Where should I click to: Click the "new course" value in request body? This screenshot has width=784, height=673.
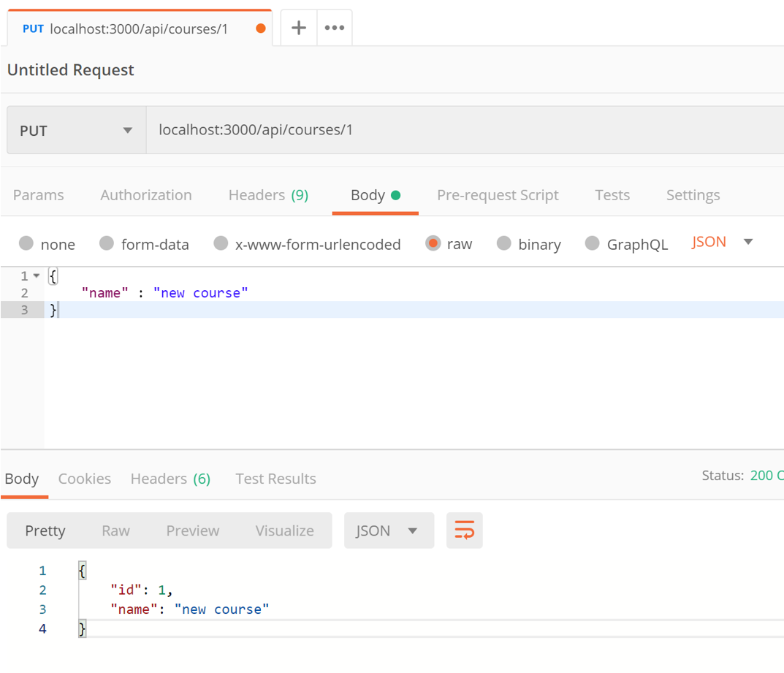[x=200, y=293]
